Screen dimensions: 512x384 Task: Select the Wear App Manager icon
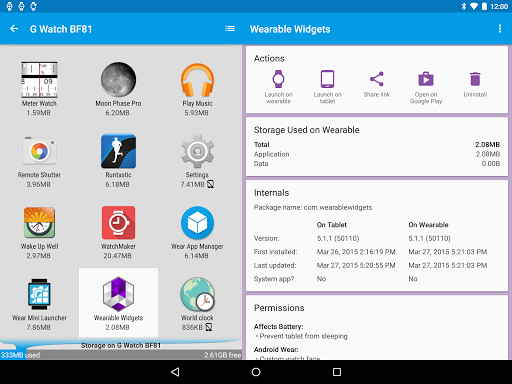pos(197,222)
